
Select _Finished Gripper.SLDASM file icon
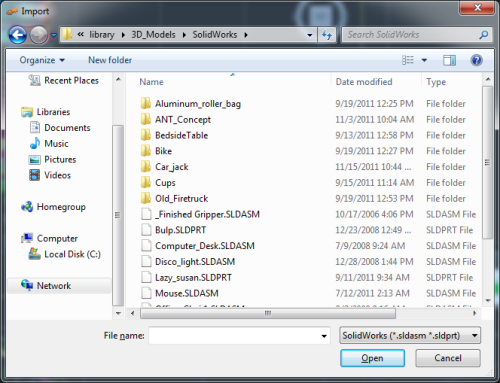[146, 214]
